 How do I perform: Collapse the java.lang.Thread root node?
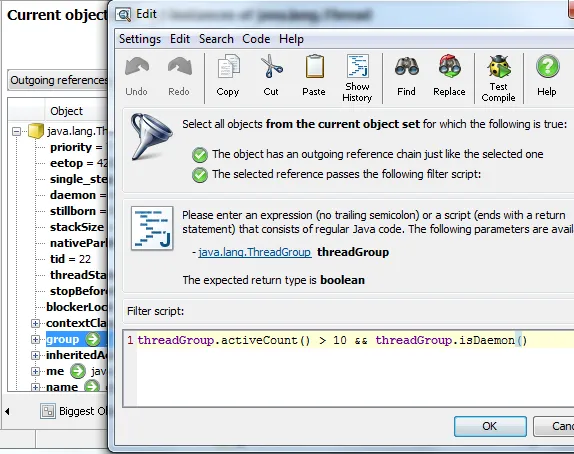[16, 131]
